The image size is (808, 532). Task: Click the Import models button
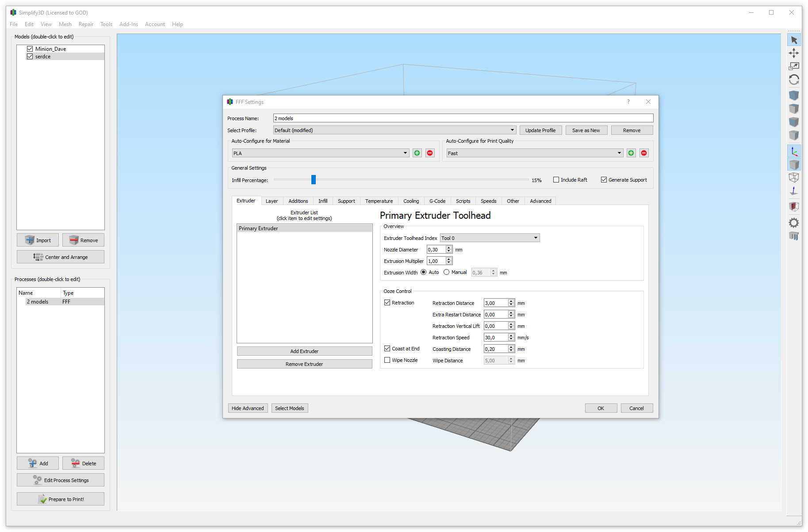tap(38, 240)
